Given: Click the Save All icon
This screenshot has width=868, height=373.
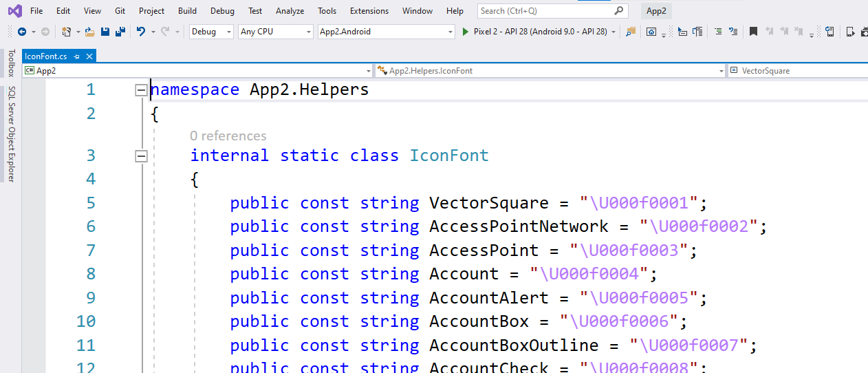Looking at the screenshot, I should pyautogui.click(x=120, y=32).
